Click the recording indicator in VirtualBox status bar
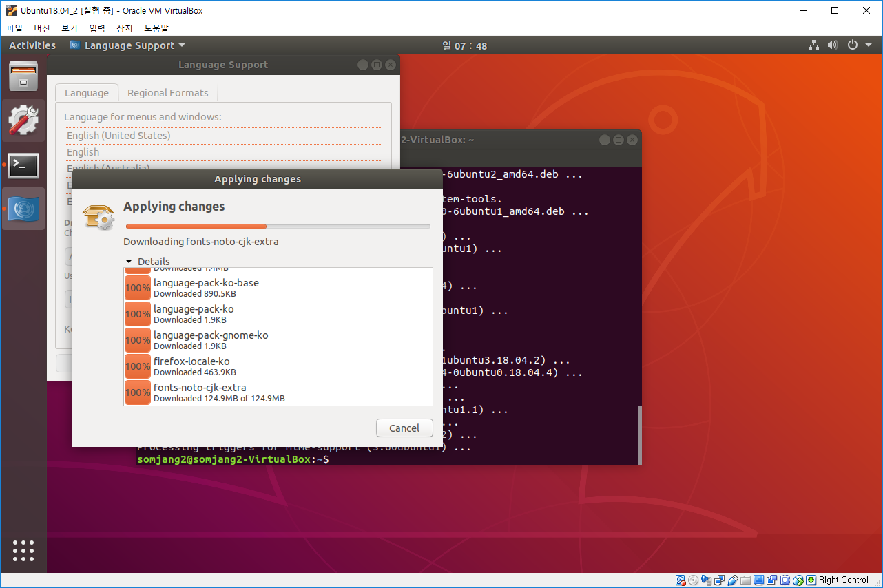Viewport: 883px width, 588px height. click(x=772, y=580)
